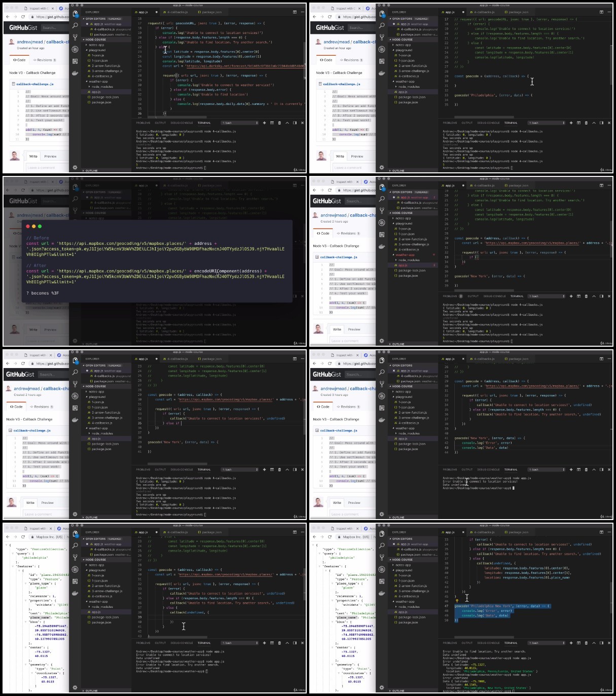This screenshot has width=616, height=696.
Task: Go back in browser in darksky code frame
Action: 8,17
